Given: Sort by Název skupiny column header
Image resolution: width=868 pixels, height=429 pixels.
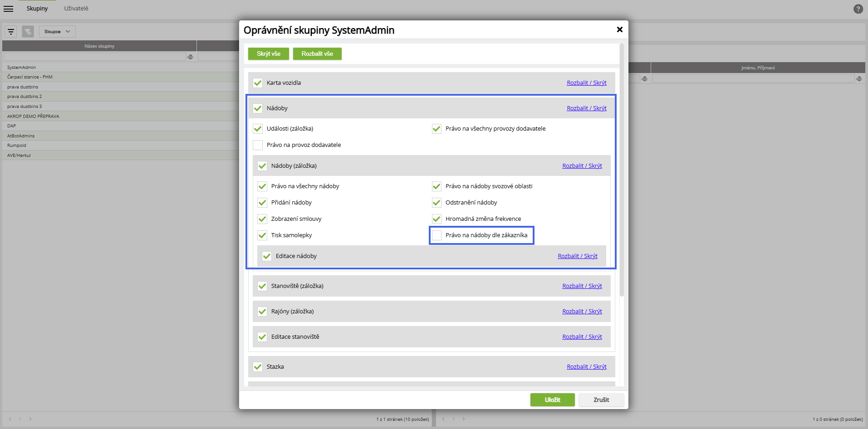Looking at the screenshot, I should click(99, 46).
